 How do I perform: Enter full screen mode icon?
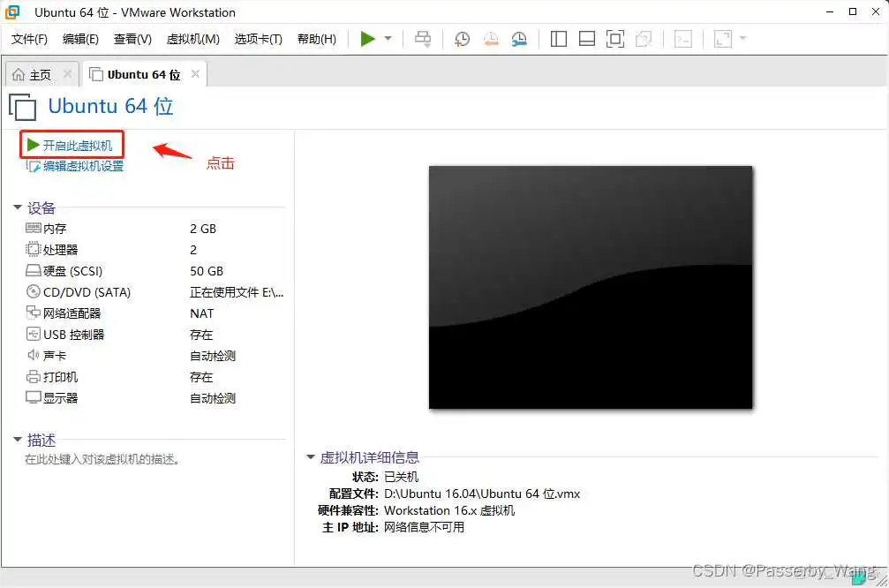click(x=615, y=39)
